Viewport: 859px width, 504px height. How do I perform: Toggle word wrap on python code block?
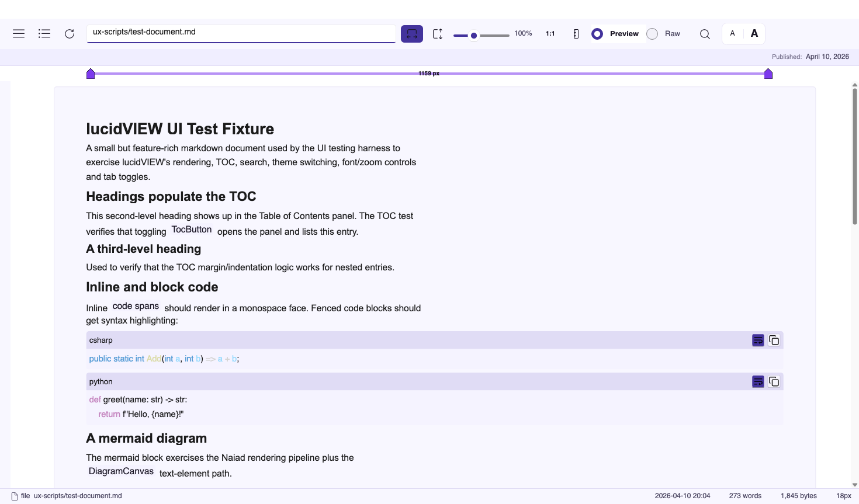click(x=758, y=382)
